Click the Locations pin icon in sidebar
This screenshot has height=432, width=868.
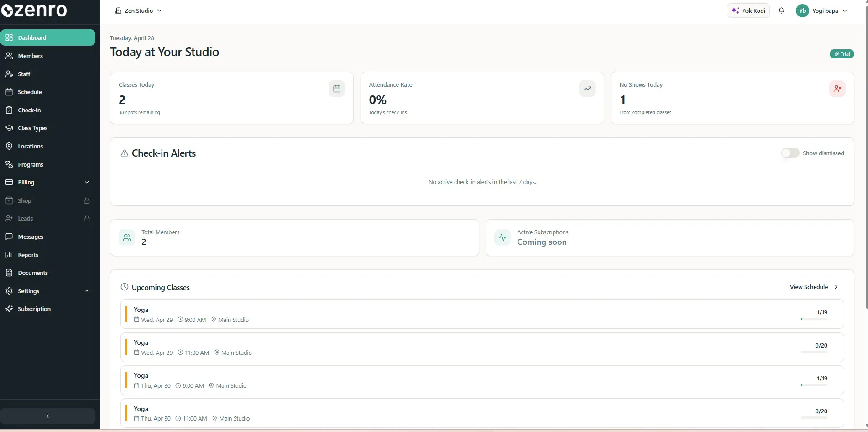click(x=9, y=146)
